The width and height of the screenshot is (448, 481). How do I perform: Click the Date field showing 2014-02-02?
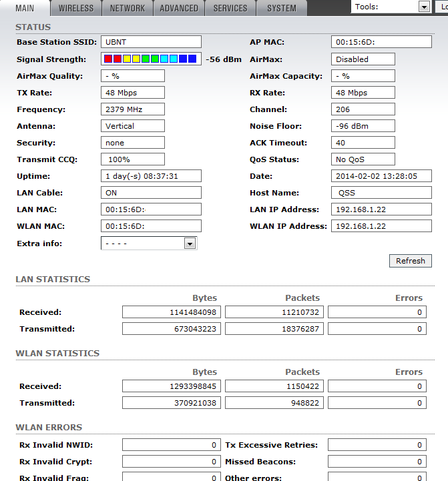[381, 175]
